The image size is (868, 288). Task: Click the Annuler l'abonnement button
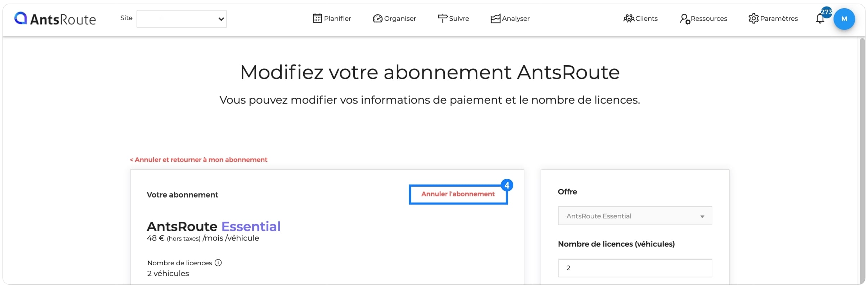tap(458, 194)
